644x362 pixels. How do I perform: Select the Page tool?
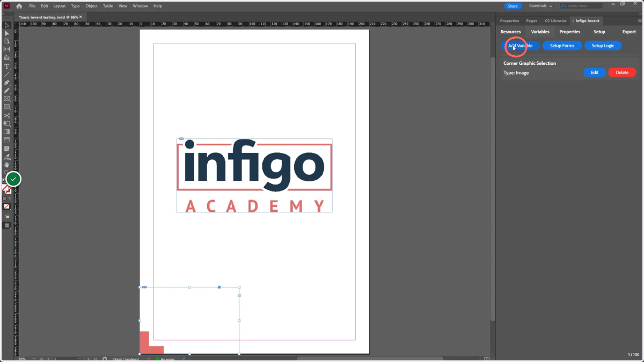7,41
